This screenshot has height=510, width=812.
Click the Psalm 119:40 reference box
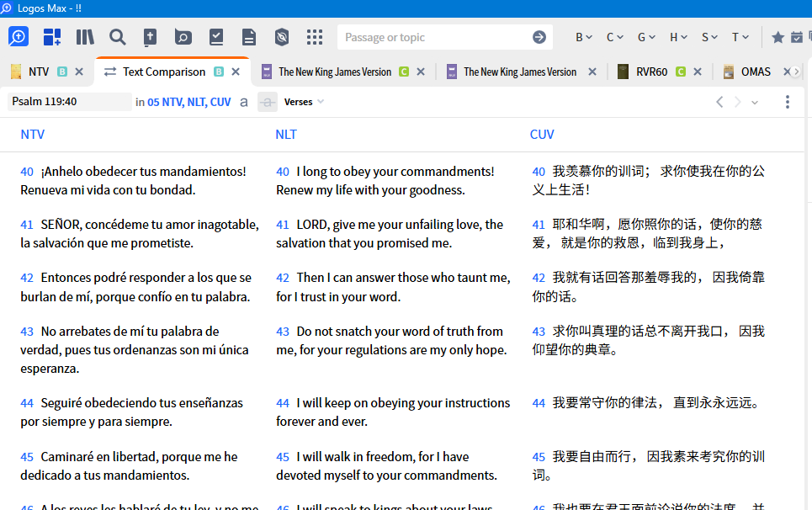coord(70,102)
